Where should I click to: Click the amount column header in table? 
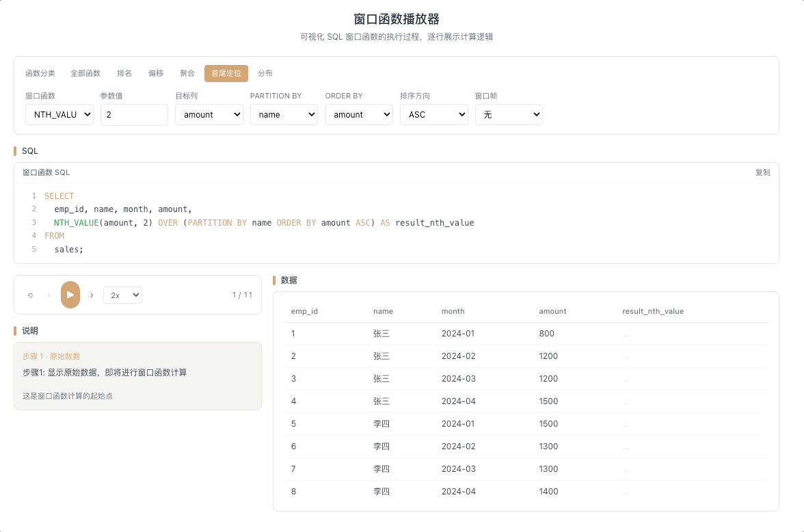point(552,311)
